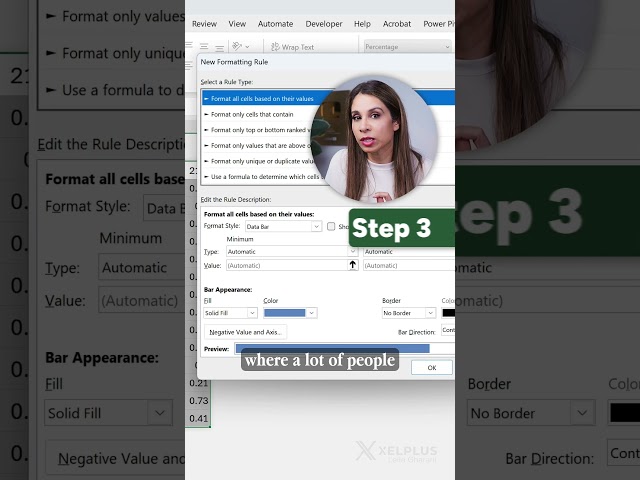This screenshot has height=480, width=640.
Task: Click Negative Value and Axis button
Action: point(245,332)
